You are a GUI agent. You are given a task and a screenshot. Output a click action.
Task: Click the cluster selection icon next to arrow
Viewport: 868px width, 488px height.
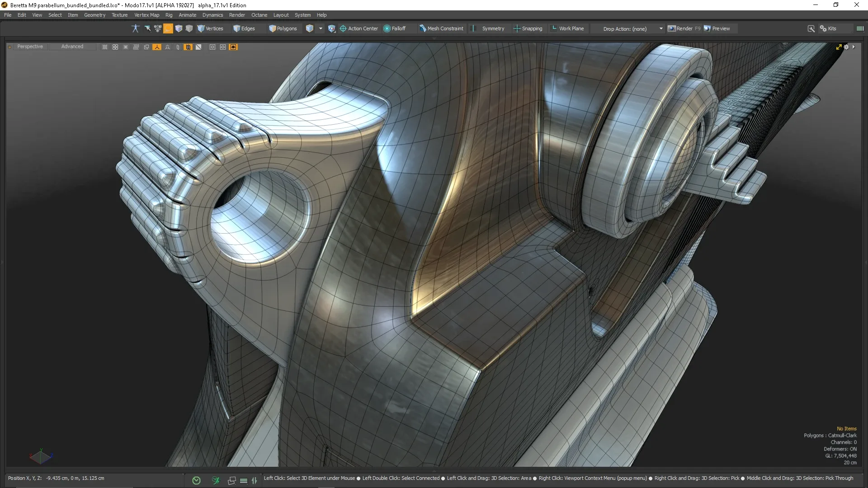tap(157, 28)
